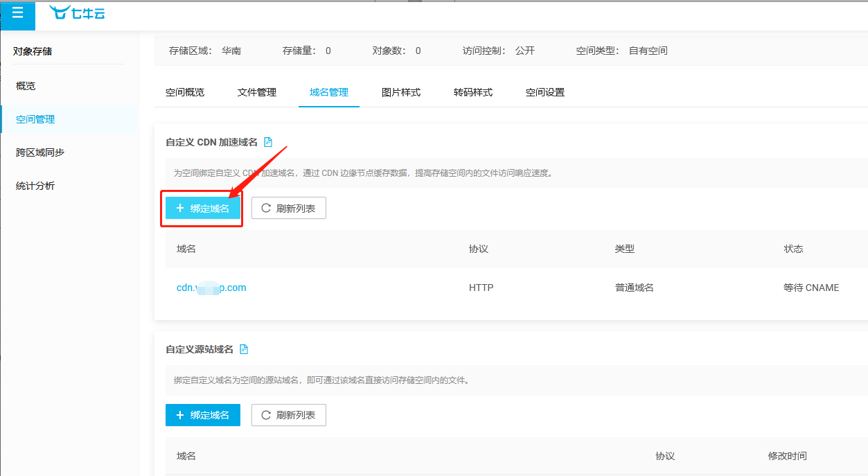868x476 pixels.
Task: Open the document icon beside 自定义源站域名
Action: click(x=244, y=350)
